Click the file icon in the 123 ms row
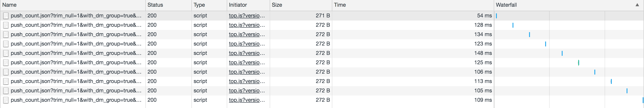Screen dimensions: 644x108 click(6, 44)
